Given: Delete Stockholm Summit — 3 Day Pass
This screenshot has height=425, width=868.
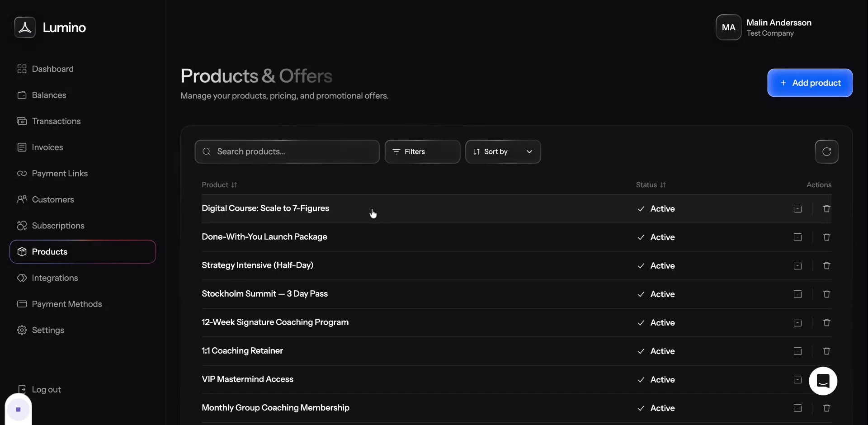Looking at the screenshot, I should coord(826,294).
